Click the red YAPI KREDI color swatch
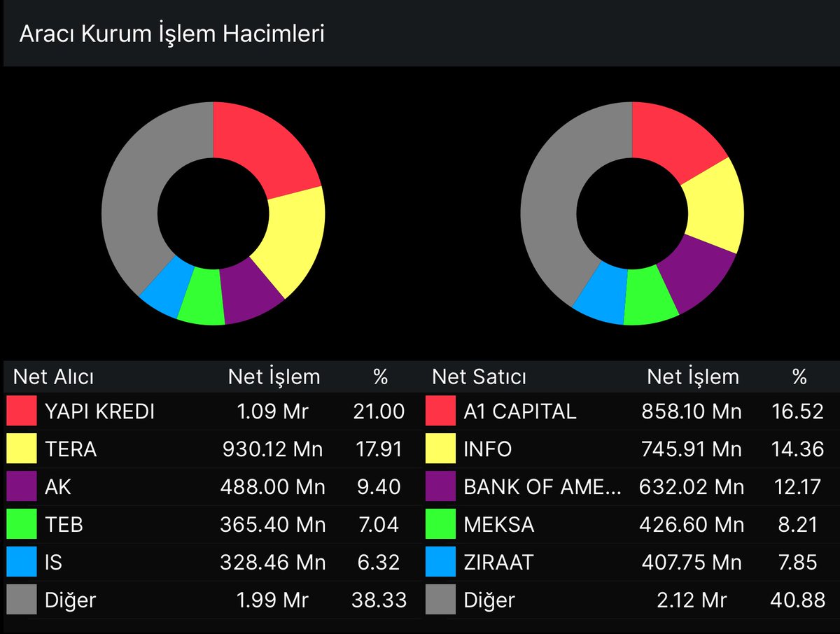The image size is (840, 634). (x=22, y=411)
